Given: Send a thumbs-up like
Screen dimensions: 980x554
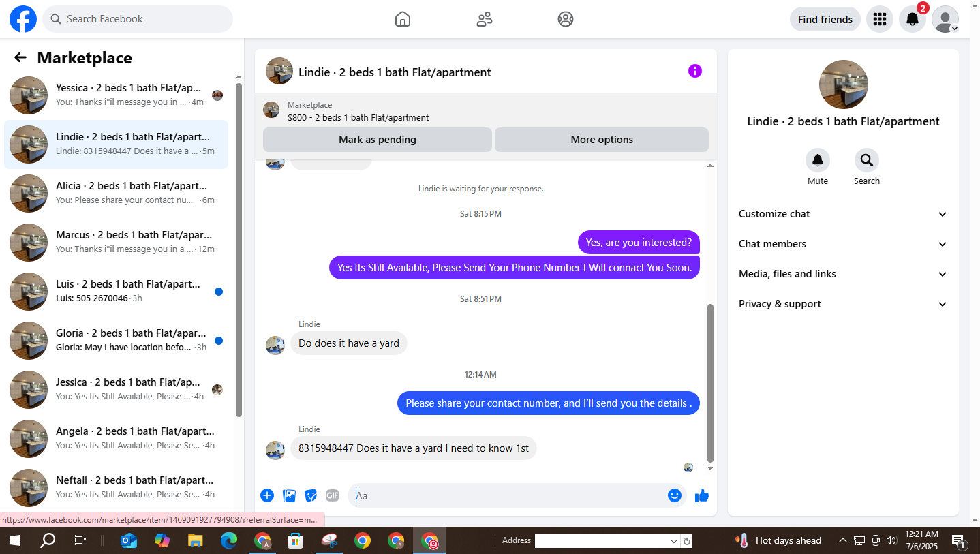Looking at the screenshot, I should tap(702, 495).
